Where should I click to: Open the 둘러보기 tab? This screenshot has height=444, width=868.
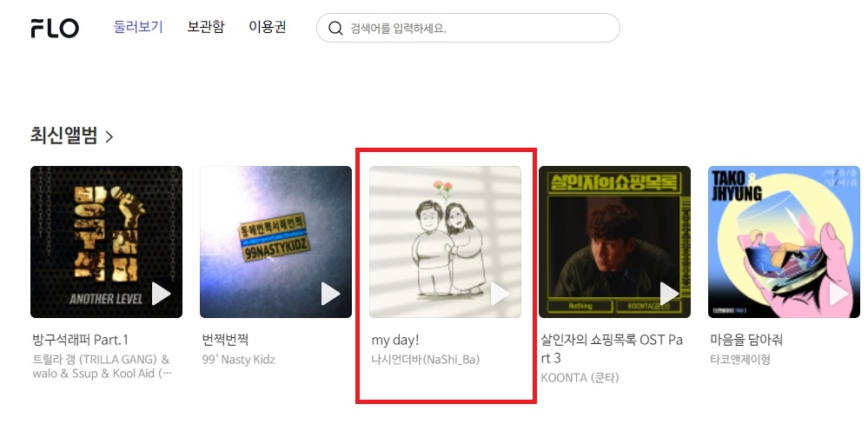pos(138,27)
